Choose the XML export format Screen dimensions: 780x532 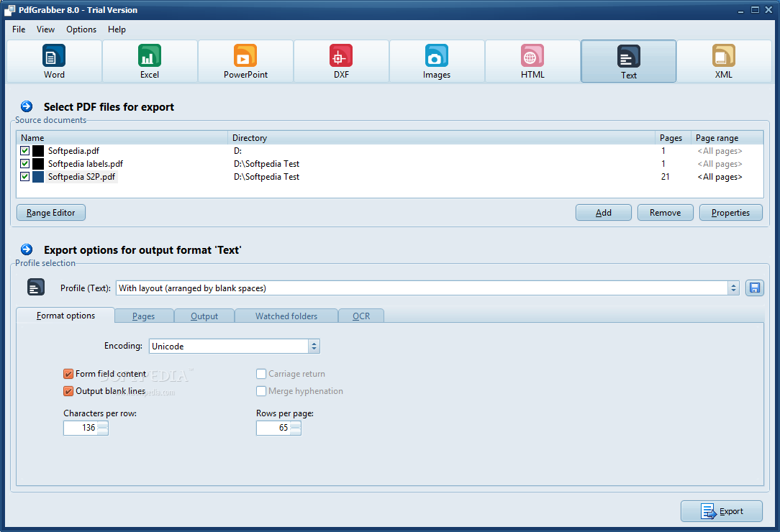click(x=724, y=61)
